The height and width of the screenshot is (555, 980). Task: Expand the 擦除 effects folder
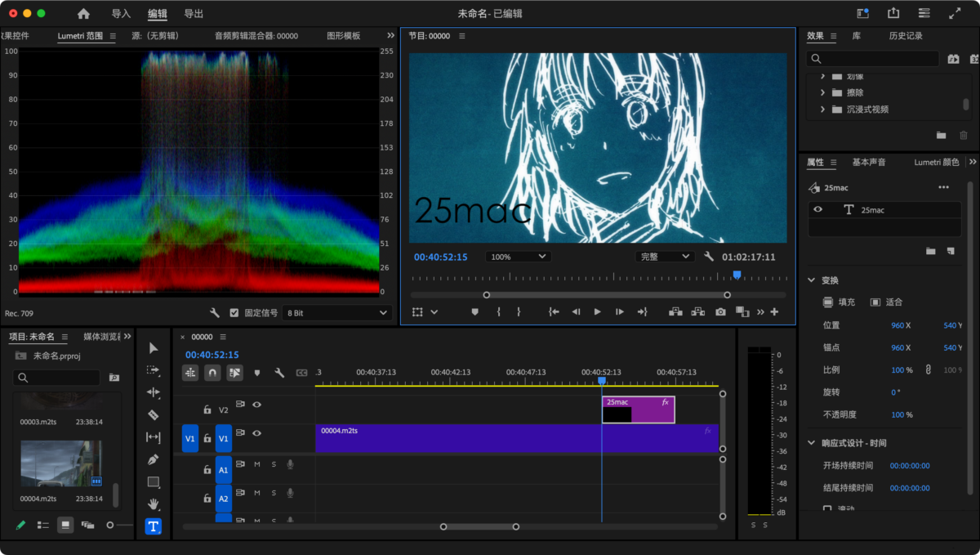click(x=822, y=92)
